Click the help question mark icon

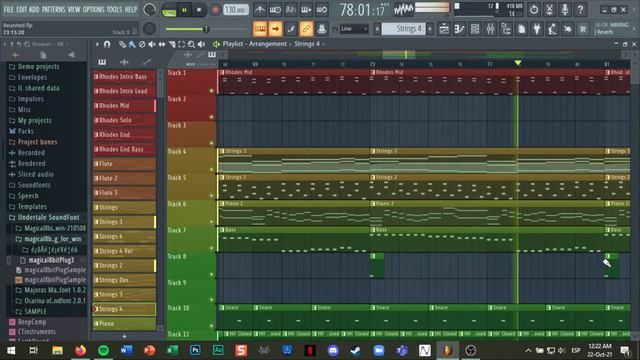[580, 9]
